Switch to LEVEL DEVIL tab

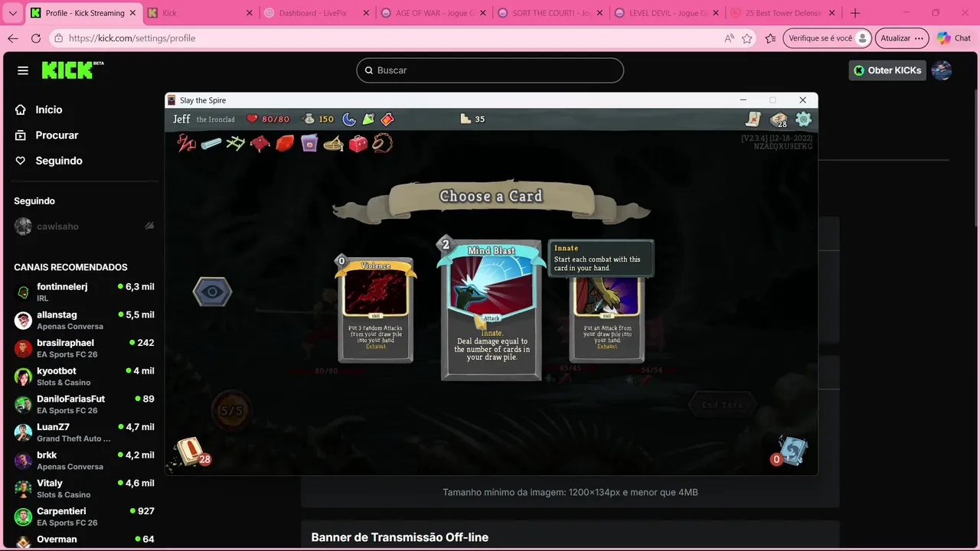click(667, 13)
